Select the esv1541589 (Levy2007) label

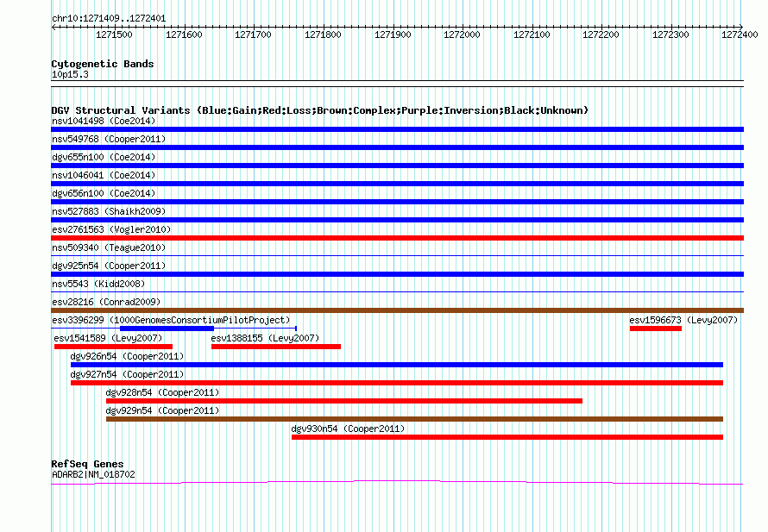[x=108, y=338]
